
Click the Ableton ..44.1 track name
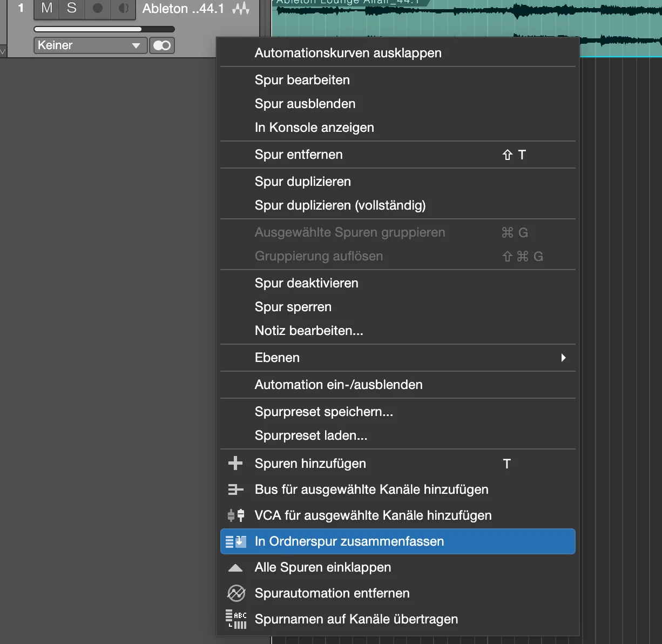[183, 9]
